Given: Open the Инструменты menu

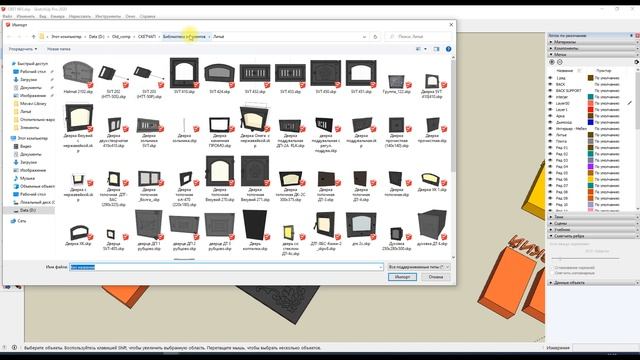Looking at the screenshot, I should tap(108, 16).
